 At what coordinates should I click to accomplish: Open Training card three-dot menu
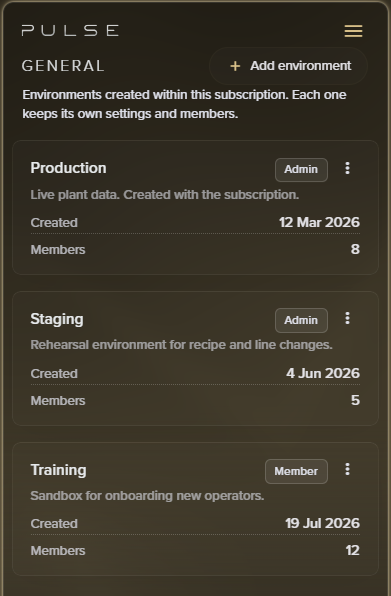[x=347, y=469]
